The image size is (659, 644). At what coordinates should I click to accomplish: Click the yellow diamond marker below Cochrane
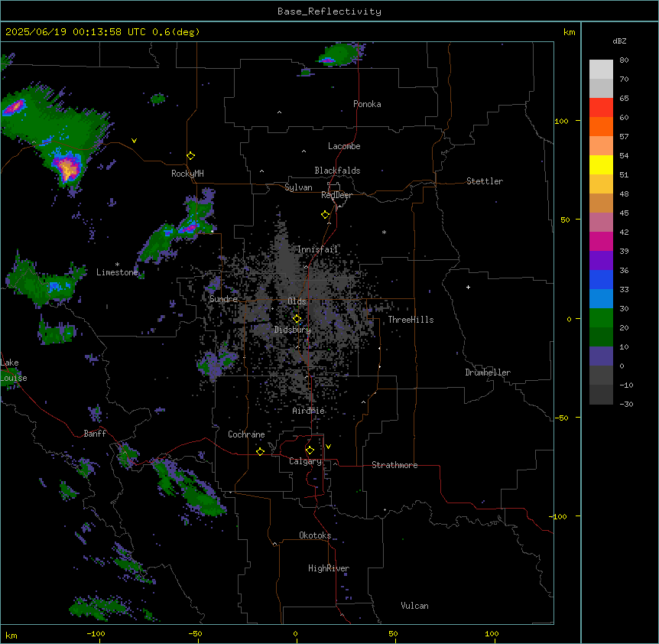coord(260,451)
